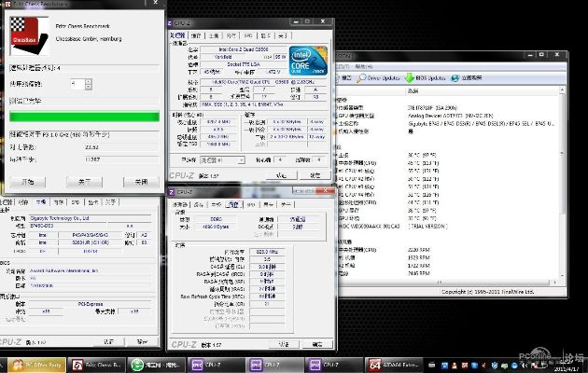Switch to the first CPU-Z taskbar button
This screenshot has width=588, height=373.
coord(217,365)
